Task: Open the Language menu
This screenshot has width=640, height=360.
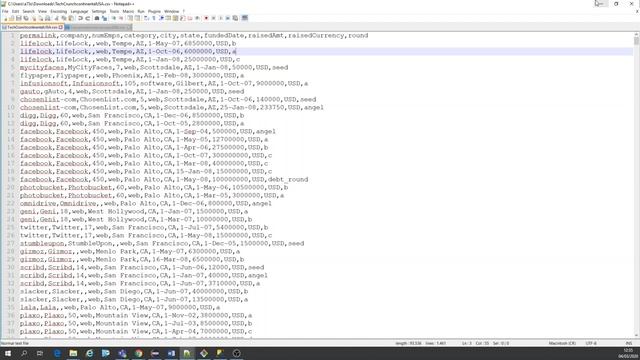Action: 80,11
